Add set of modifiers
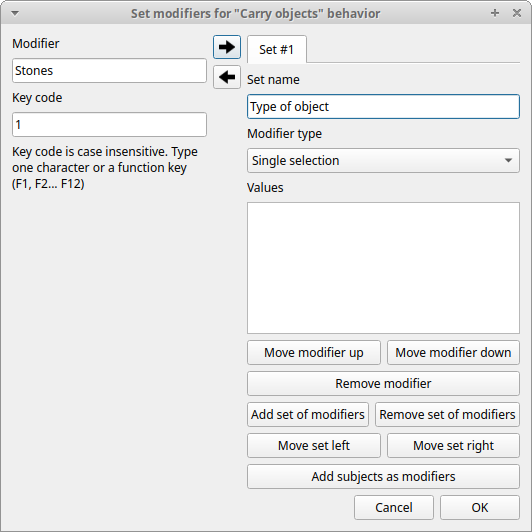 click(308, 415)
